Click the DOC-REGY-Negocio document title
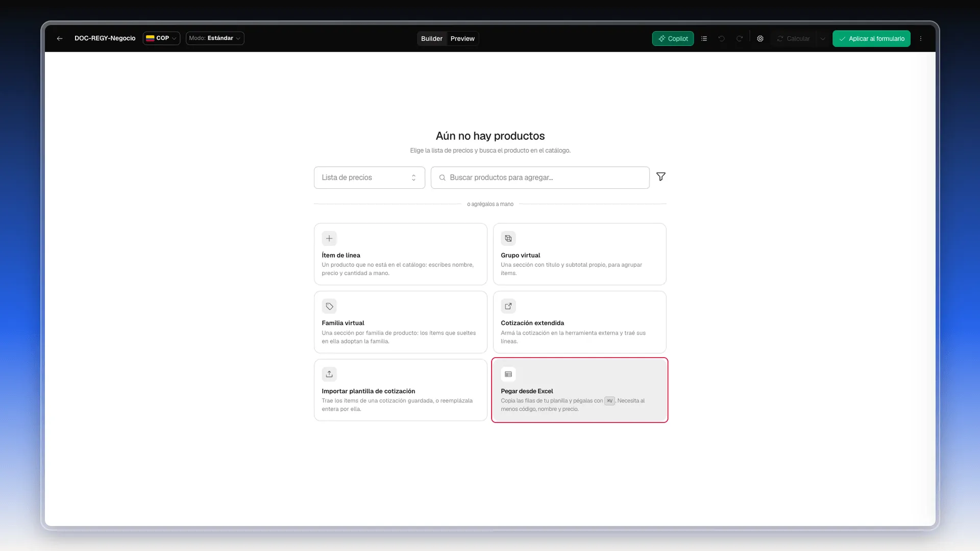This screenshot has width=980, height=551. point(105,38)
